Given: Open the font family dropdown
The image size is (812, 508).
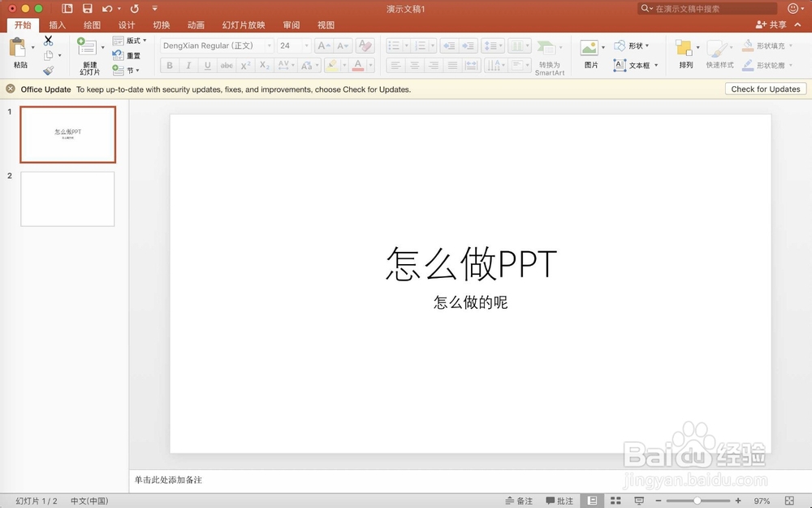Looking at the screenshot, I should [268, 46].
